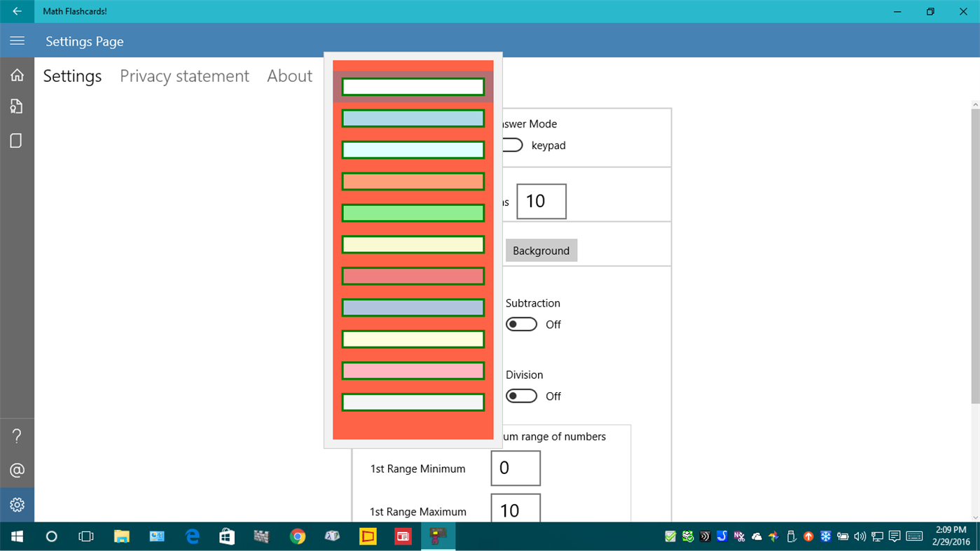Launch Chrome from the taskbar
The height and width of the screenshot is (551, 980).
[x=297, y=536]
